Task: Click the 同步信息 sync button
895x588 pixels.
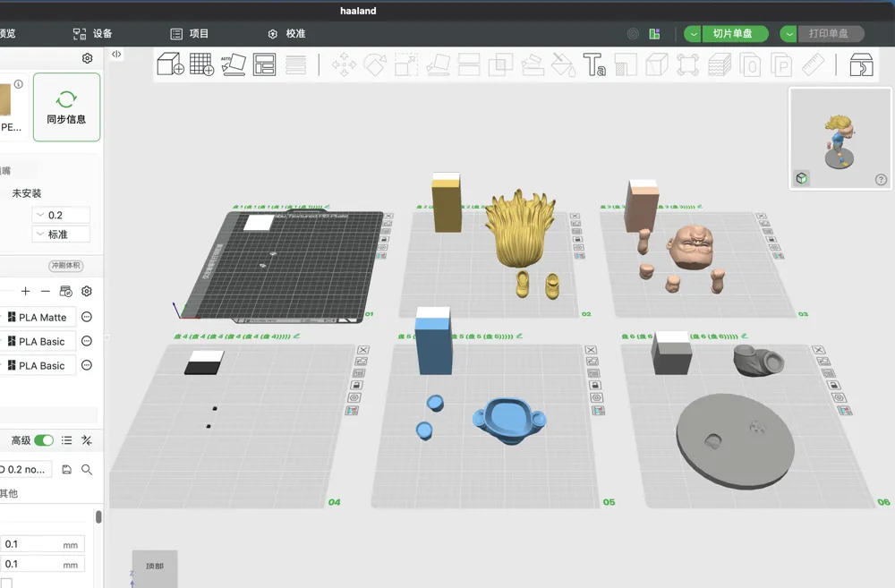Action: coord(67,107)
